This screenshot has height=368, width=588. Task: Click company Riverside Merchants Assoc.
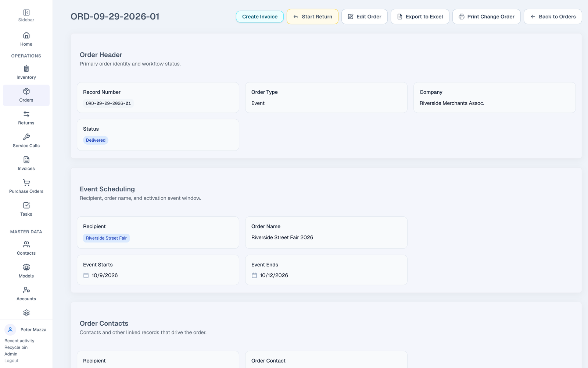452,103
